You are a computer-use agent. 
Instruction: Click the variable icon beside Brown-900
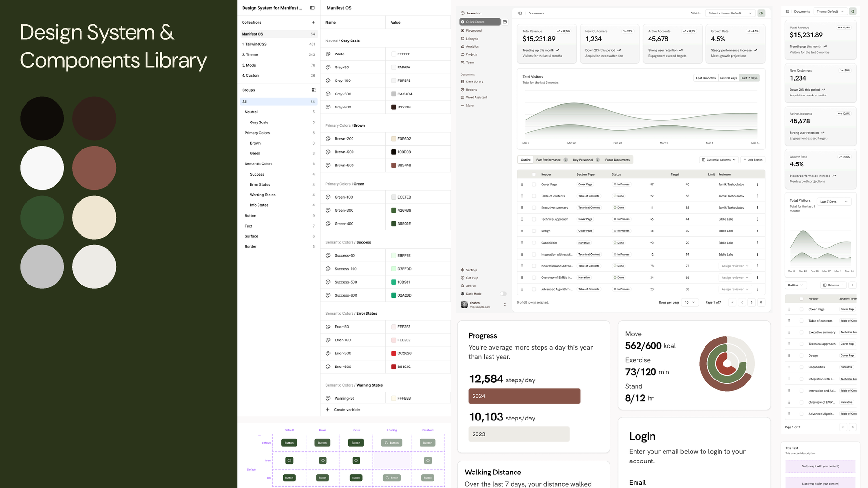328,152
